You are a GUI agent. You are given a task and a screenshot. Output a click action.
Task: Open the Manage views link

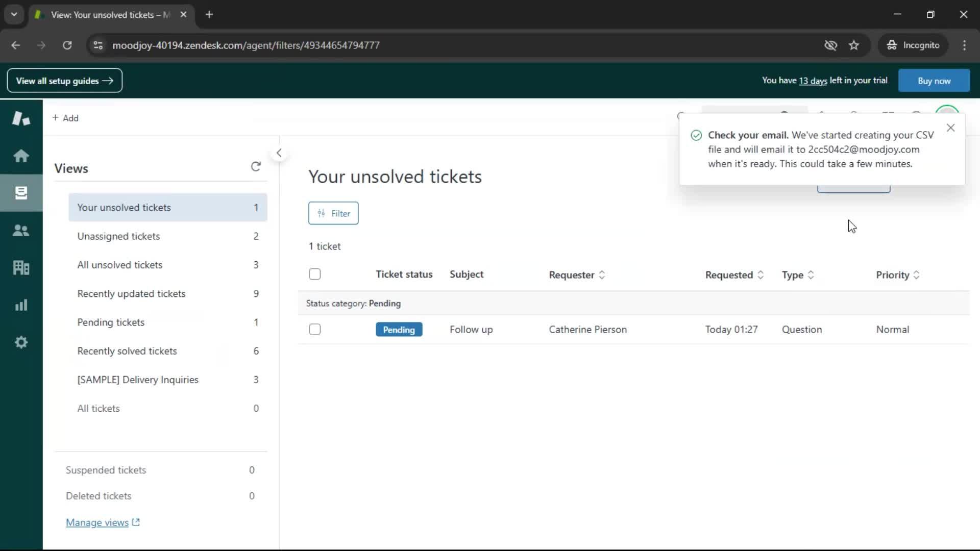[x=103, y=522]
